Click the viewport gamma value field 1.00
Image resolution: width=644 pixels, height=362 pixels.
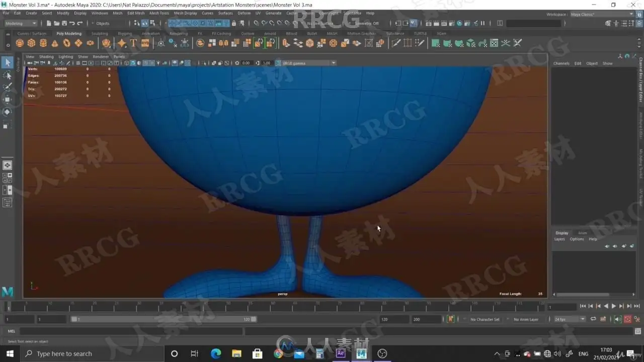267,63
